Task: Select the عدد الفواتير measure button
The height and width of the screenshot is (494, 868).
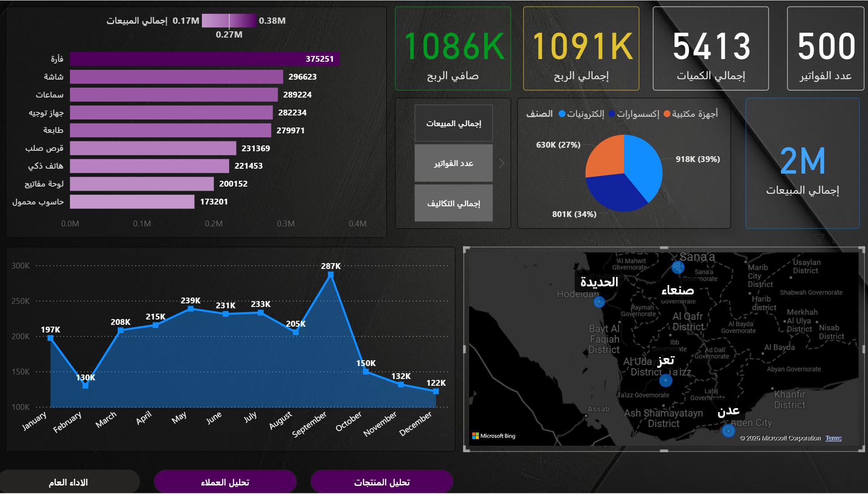Action: (x=453, y=163)
